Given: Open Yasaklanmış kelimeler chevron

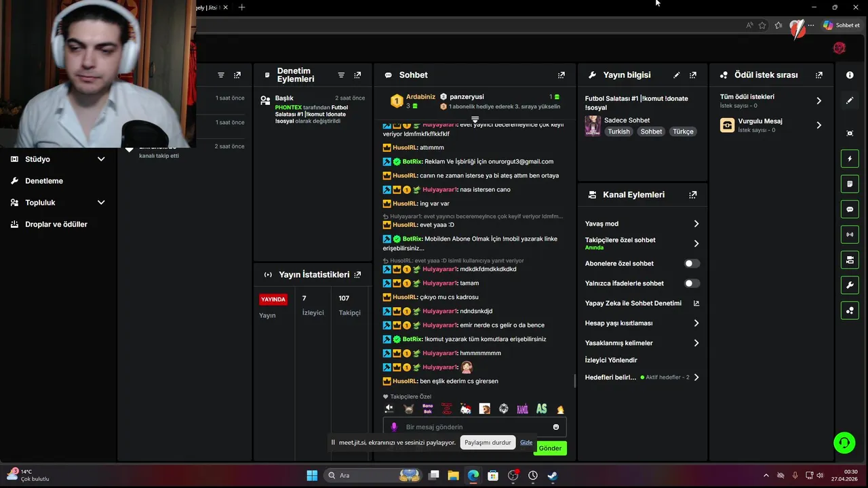Looking at the screenshot, I should (696, 343).
